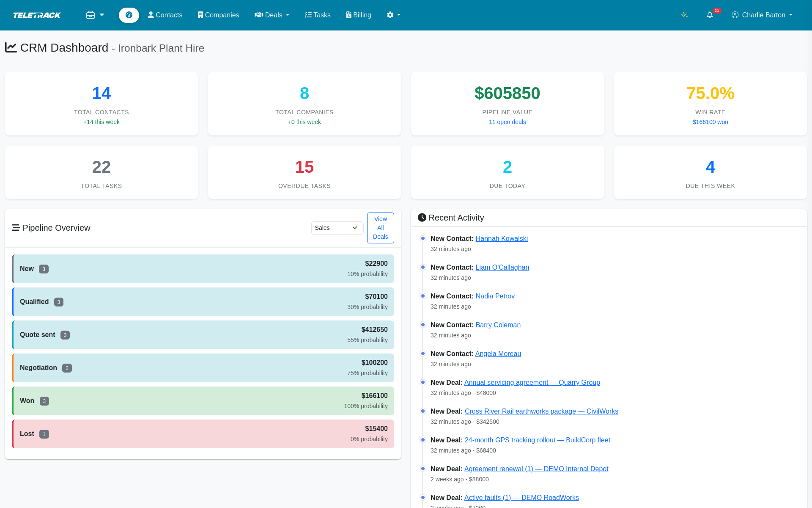The width and height of the screenshot is (812, 508).
Task: Open the settings gear menu
Action: (393, 15)
